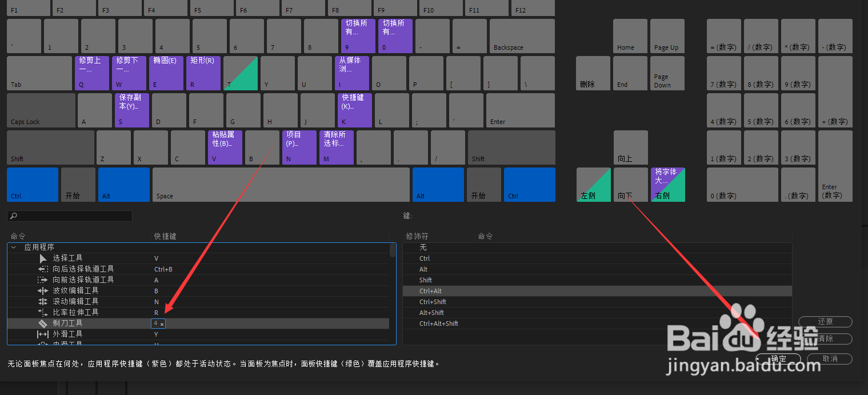
Task: Click the 滚动编辑工具 icon
Action: coord(43,302)
